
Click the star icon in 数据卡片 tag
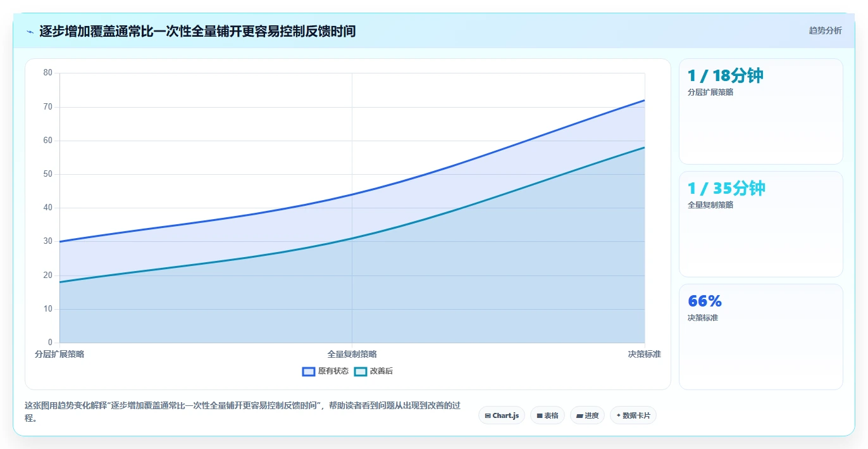[x=619, y=415]
